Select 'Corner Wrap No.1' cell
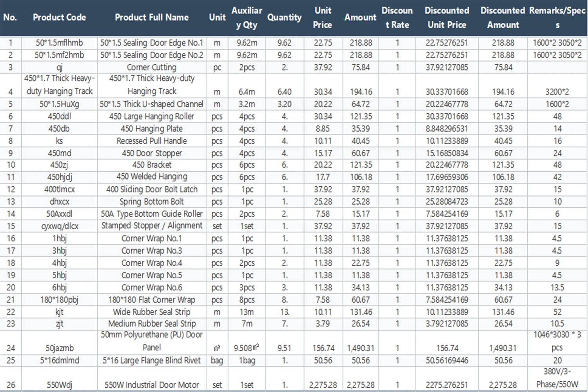Image resolution: width=588 pixels, height=392 pixels. pos(152,238)
